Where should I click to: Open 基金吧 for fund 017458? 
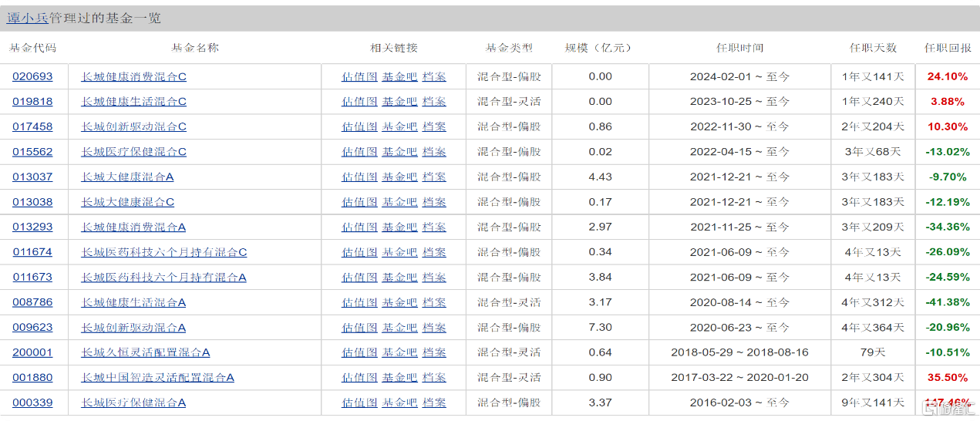click(400, 126)
